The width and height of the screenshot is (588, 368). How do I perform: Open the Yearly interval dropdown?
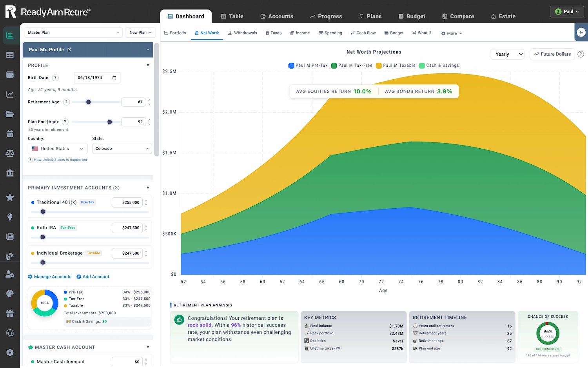pyautogui.click(x=508, y=54)
